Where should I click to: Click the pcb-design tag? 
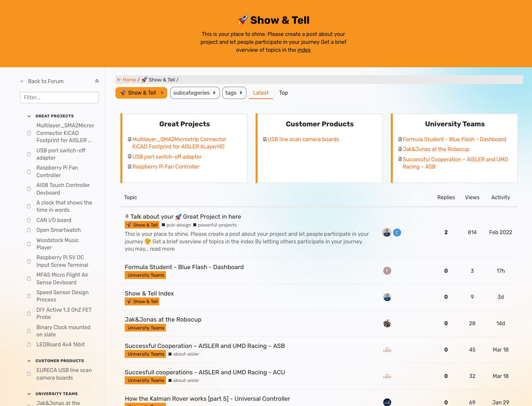(x=176, y=225)
